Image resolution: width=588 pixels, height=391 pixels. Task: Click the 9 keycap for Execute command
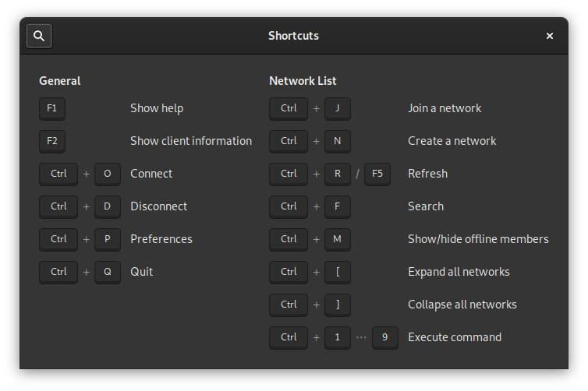click(384, 337)
